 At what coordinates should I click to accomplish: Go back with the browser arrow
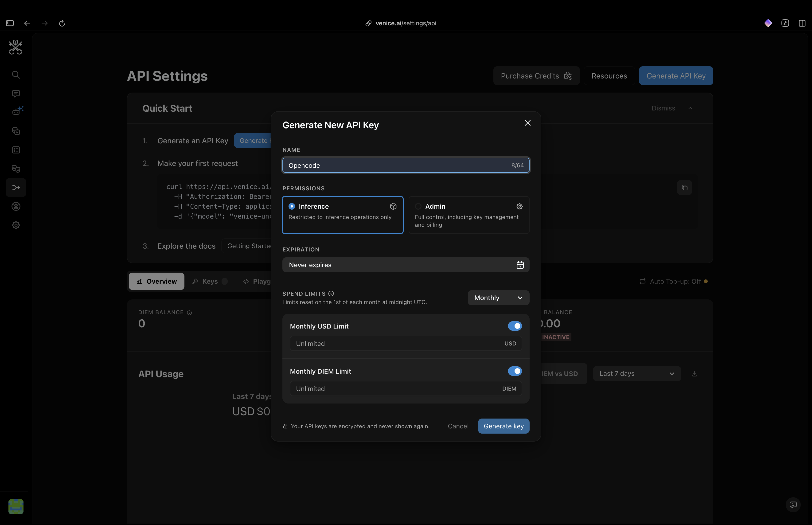[27, 23]
